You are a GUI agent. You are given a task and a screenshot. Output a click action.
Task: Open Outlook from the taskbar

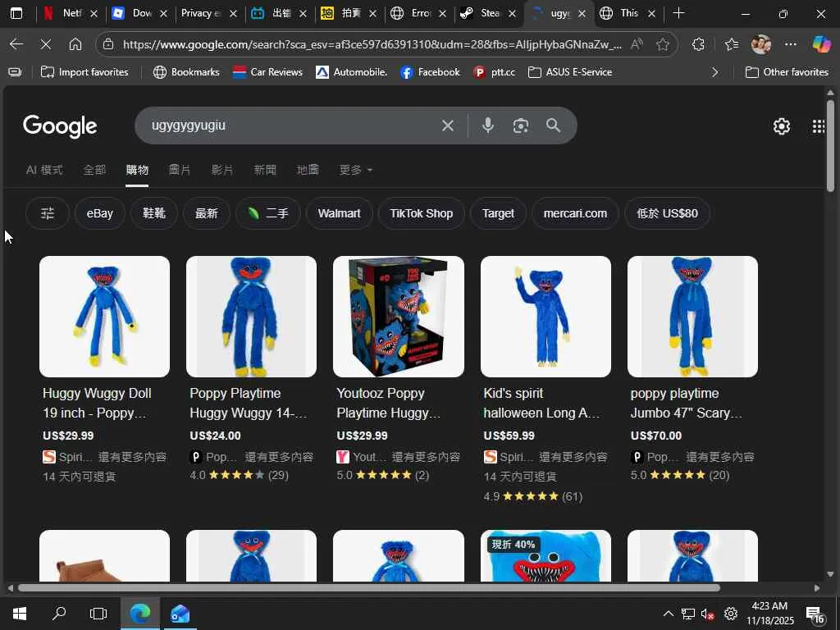tap(180, 614)
